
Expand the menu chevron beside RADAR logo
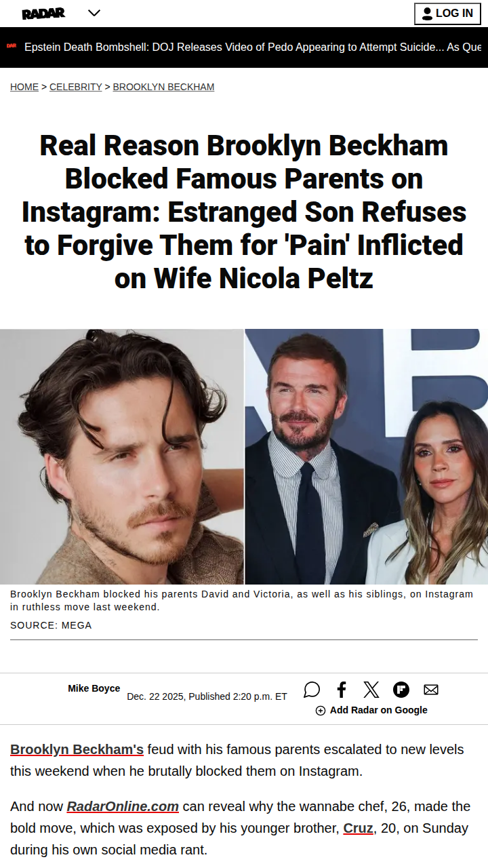click(94, 13)
